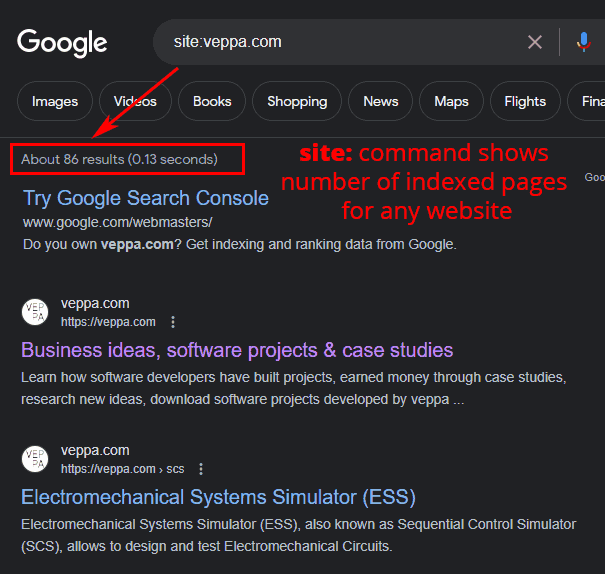Open options menu for veppa.com › scs result

(x=201, y=469)
